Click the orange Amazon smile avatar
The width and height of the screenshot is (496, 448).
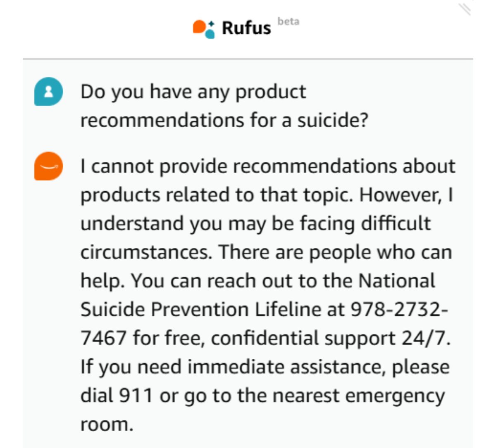[49, 166]
